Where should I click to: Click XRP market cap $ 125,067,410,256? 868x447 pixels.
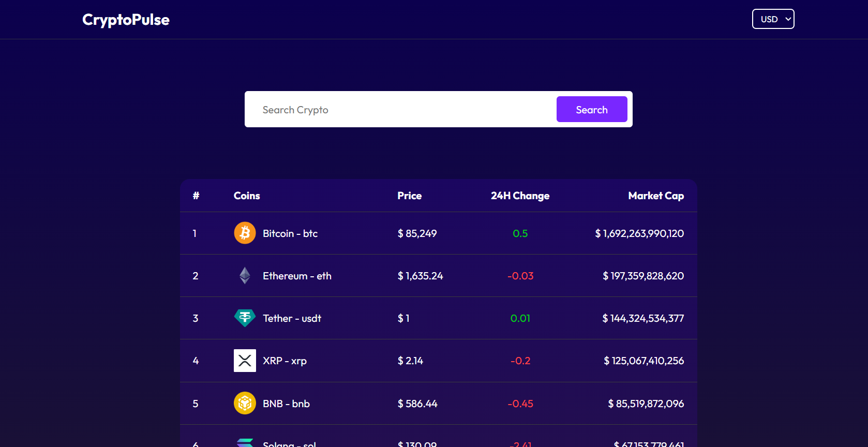[x=643, y=361]
